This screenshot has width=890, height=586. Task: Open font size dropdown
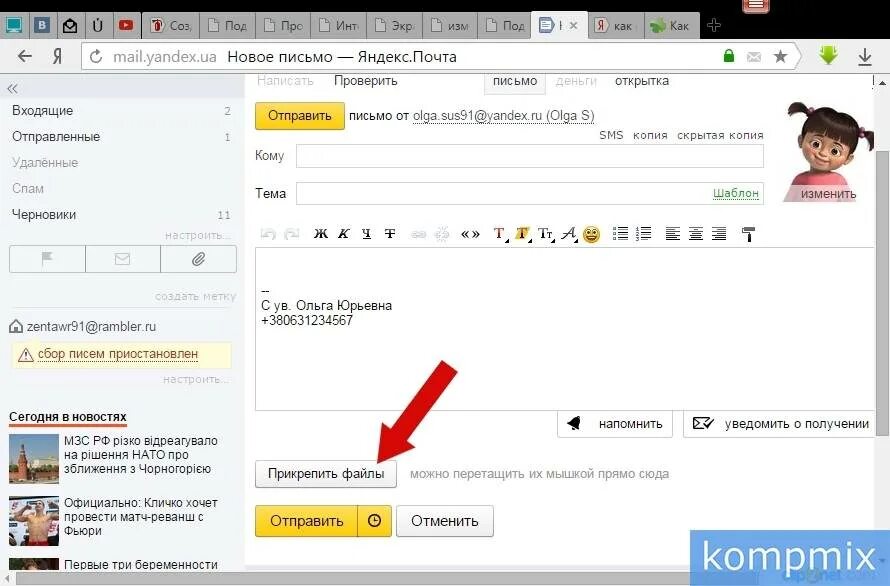pyautogui.click(x=545, y=233)
